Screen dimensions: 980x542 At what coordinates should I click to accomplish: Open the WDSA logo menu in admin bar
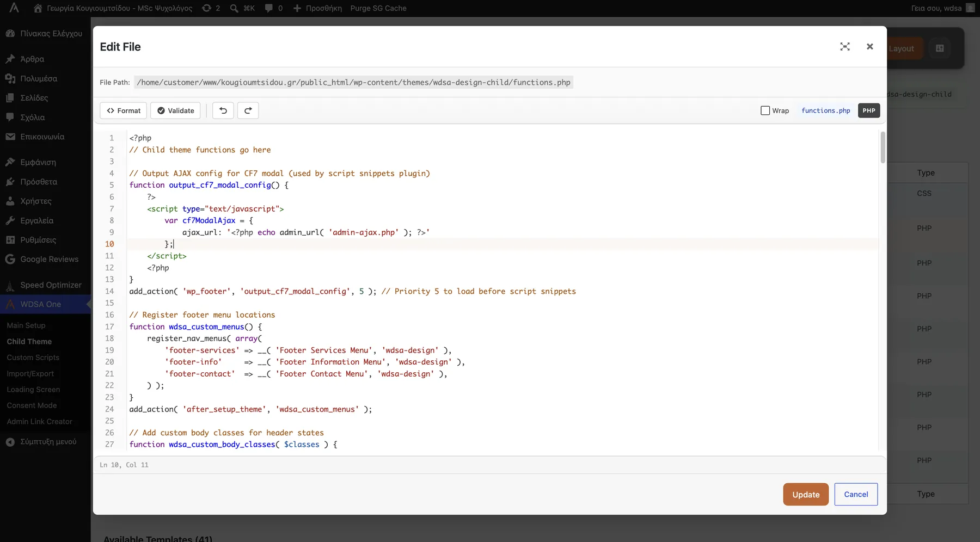tap(14, 8)
